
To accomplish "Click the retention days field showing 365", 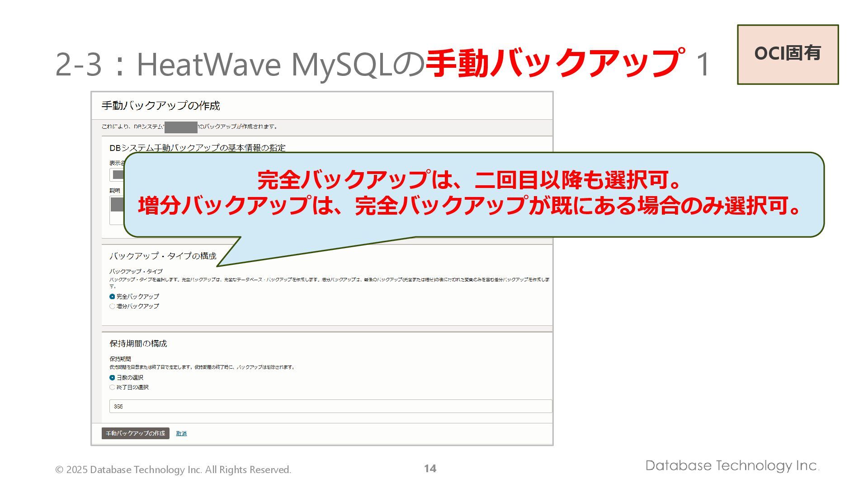I will point(330,406).
